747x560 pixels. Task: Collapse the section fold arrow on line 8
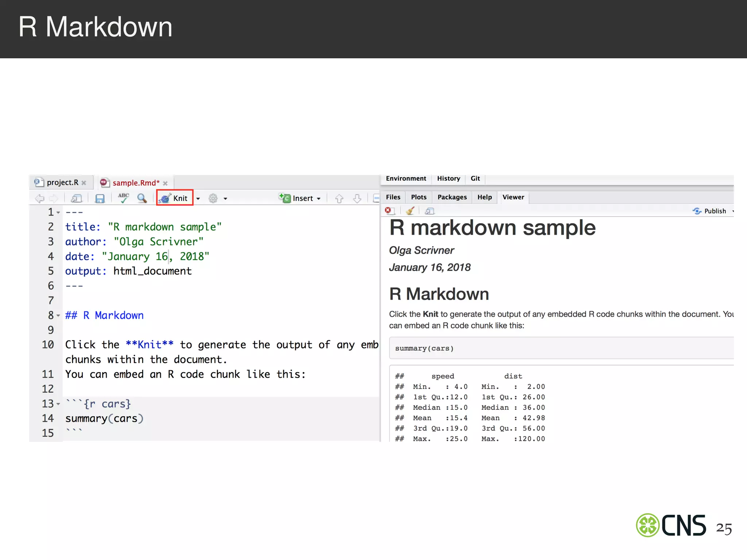[x=58, y=316]
